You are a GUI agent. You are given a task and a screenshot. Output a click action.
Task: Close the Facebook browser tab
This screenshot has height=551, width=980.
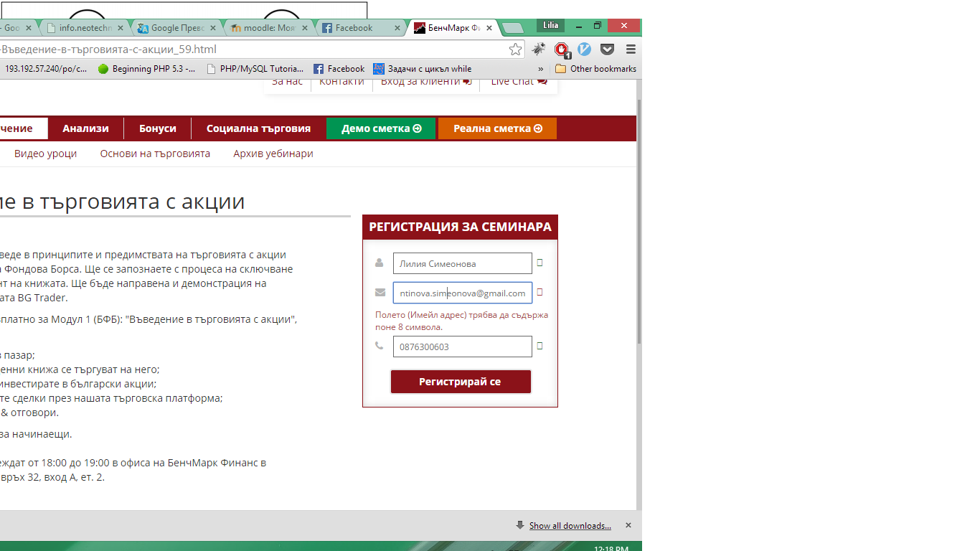[x=397, y=28]
